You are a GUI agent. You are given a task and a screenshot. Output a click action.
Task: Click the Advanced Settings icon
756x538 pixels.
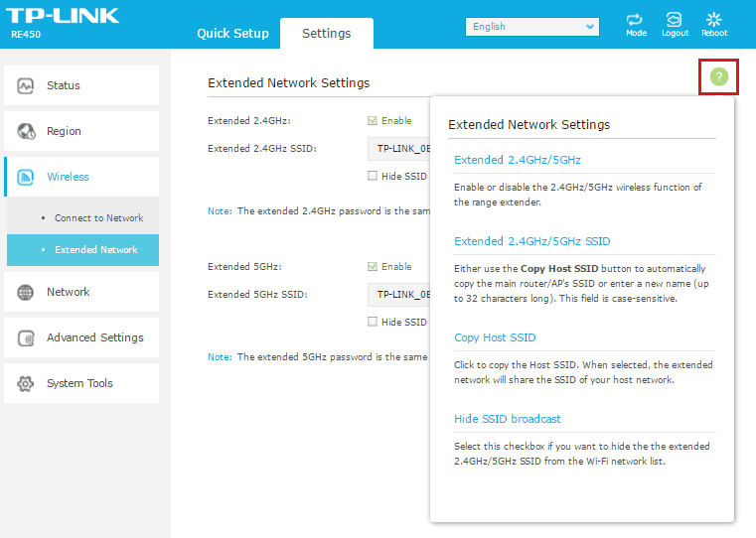coord(26,337)
